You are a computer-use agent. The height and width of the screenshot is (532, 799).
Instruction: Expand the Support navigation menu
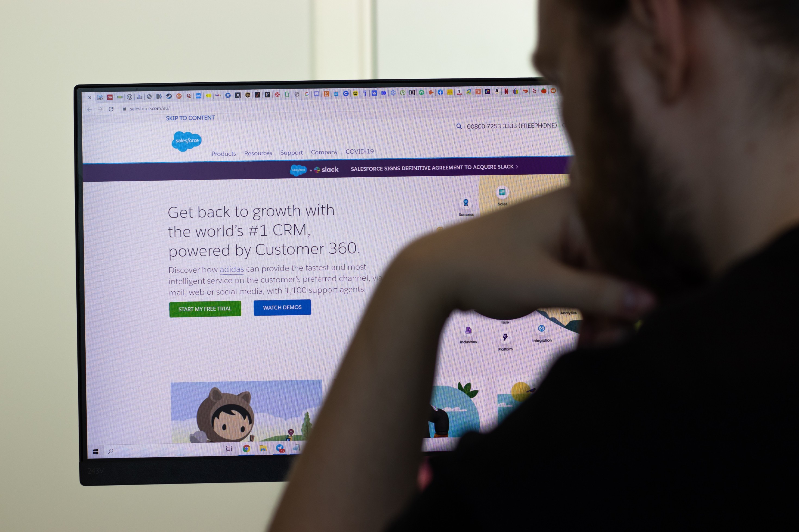pos(291,152)
